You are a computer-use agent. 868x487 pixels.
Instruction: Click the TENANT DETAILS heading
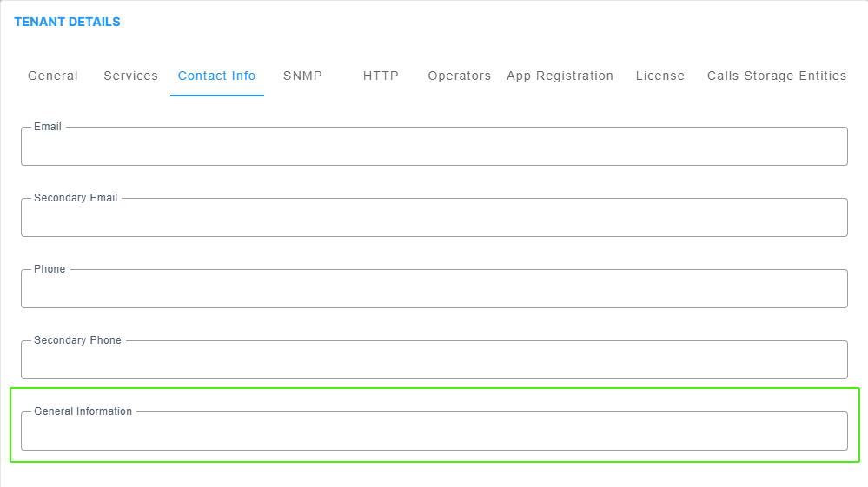tap(67, 22)
